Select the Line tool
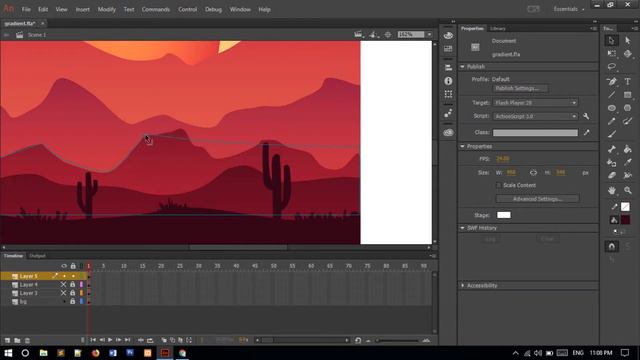Viewport: 640px width, 360px height. point(611,95)
